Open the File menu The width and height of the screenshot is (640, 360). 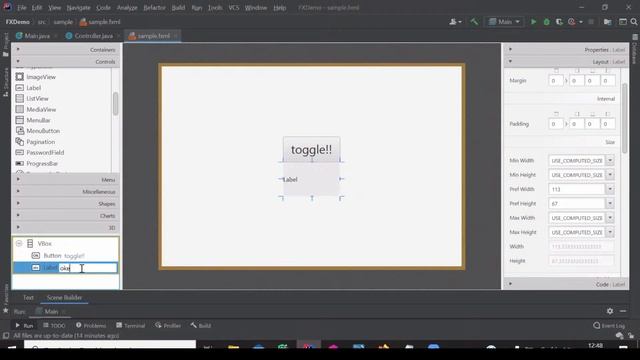click(21, 7)
